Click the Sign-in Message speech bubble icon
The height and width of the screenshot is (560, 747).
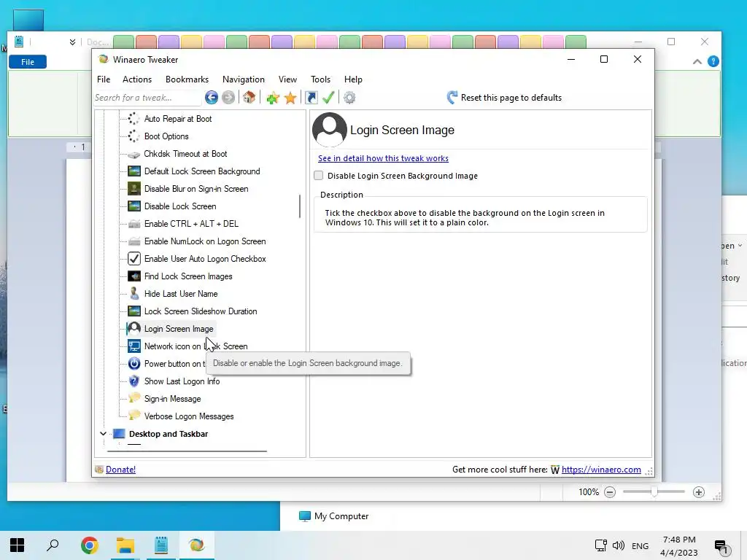coord(134,398)
